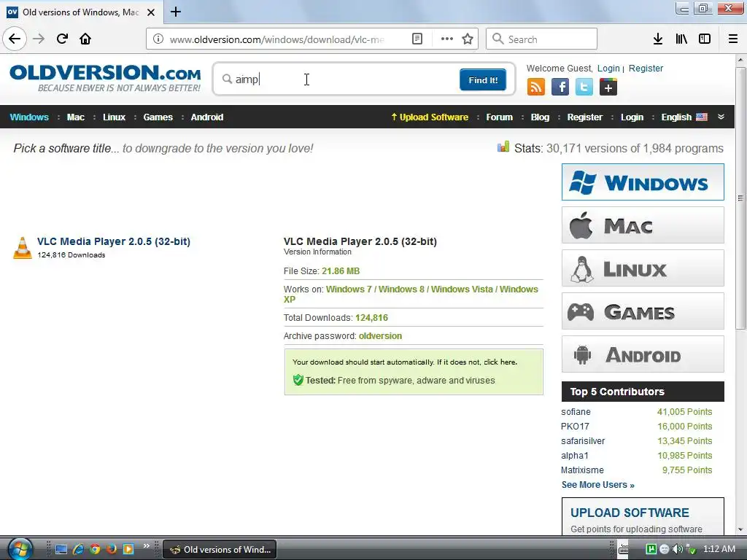Click Register in the black nav bar

coord(584,117)
